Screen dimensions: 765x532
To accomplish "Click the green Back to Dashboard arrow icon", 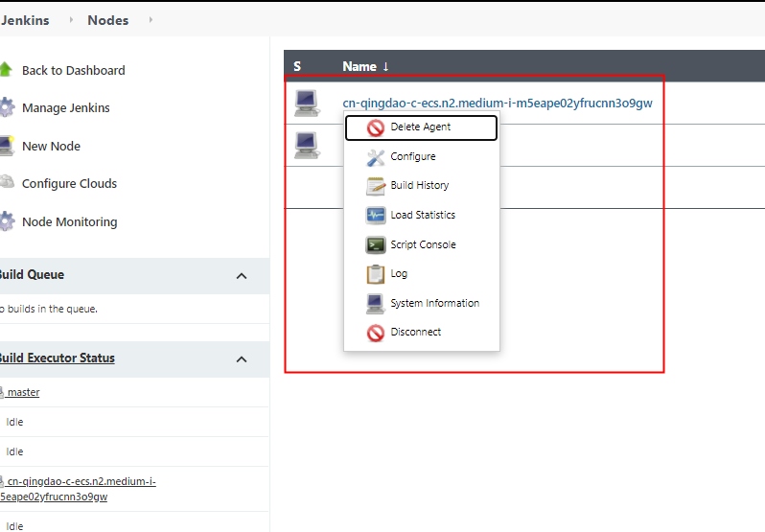I will click(x=6, y=70).
